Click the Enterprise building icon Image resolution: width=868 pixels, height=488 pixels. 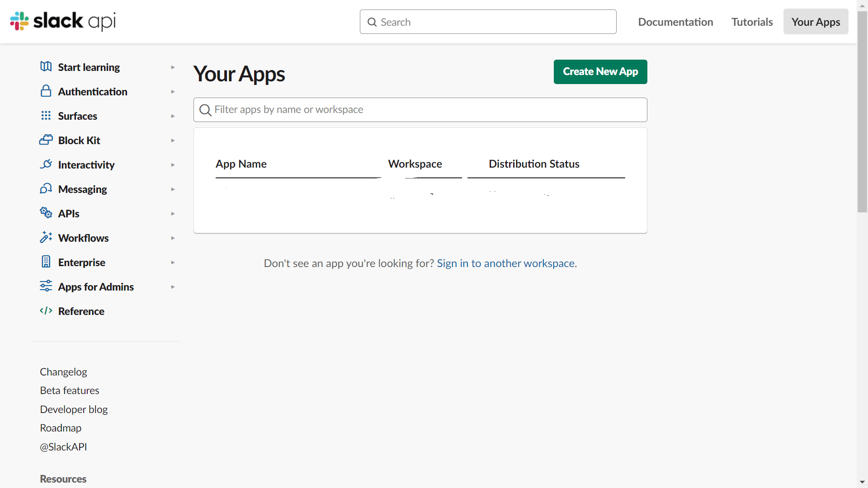pyautogui.click(x=46, y=262)
